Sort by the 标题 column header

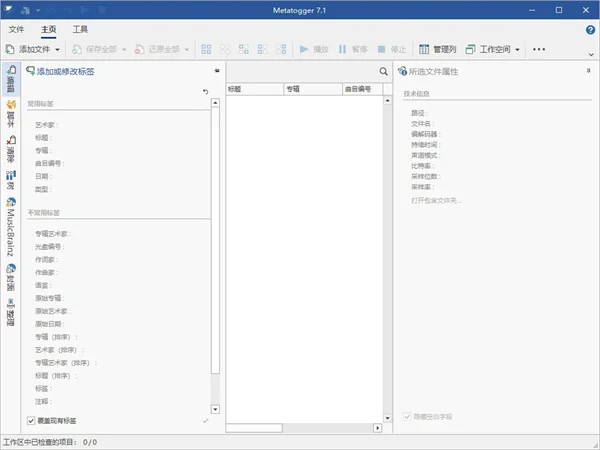pos(255,89)
